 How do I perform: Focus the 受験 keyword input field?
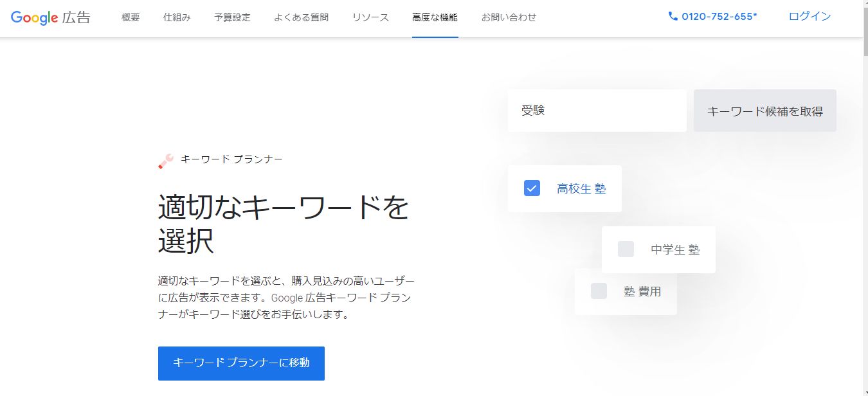(x=597, y=111)
